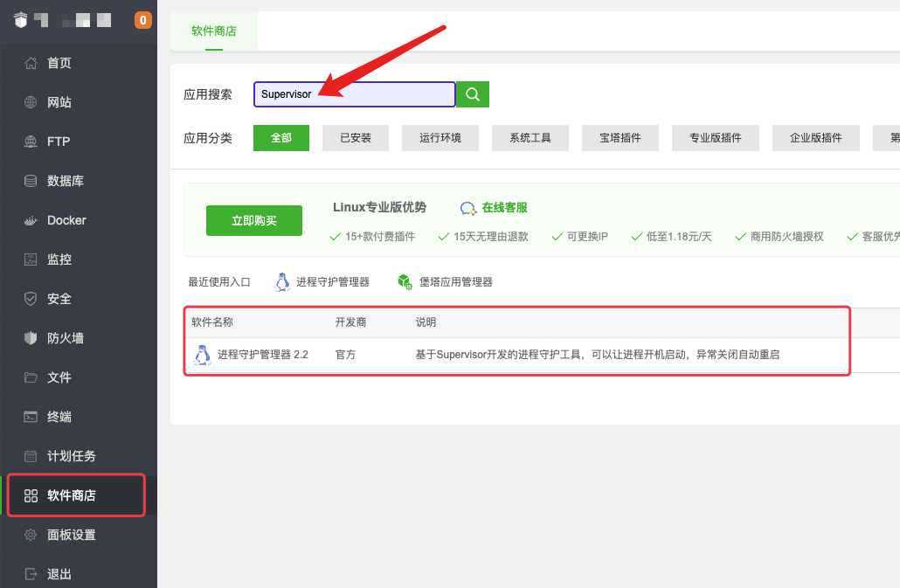Click the green search magnifier button
Screen dimensions: 900x588
point(473,94)
